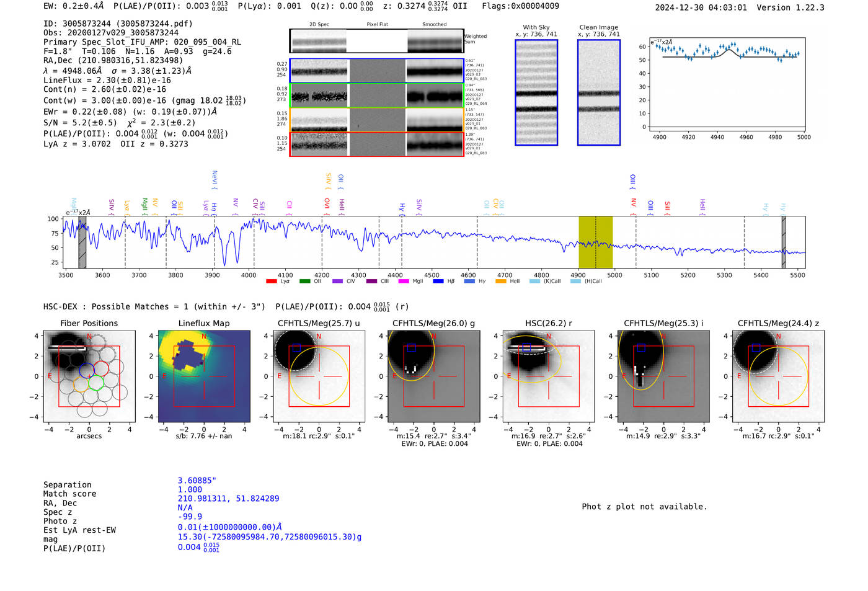Click the 'Smoothed' column header

click(x=435, y=25)
